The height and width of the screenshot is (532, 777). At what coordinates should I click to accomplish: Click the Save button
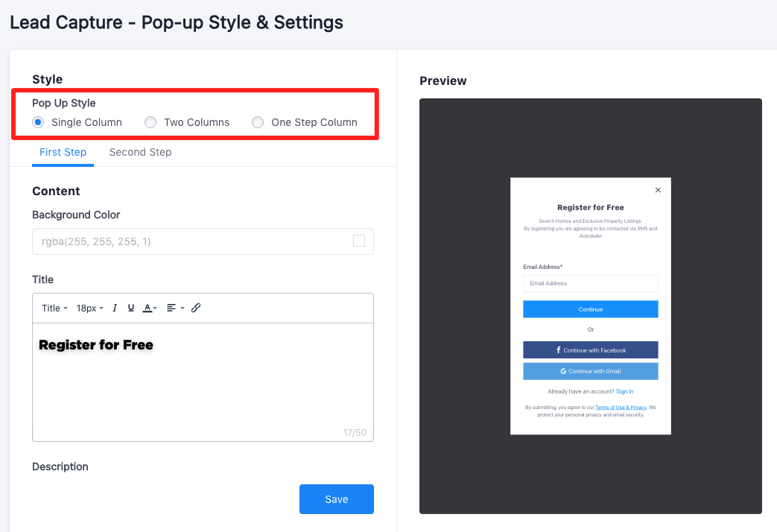click(336, 498)
